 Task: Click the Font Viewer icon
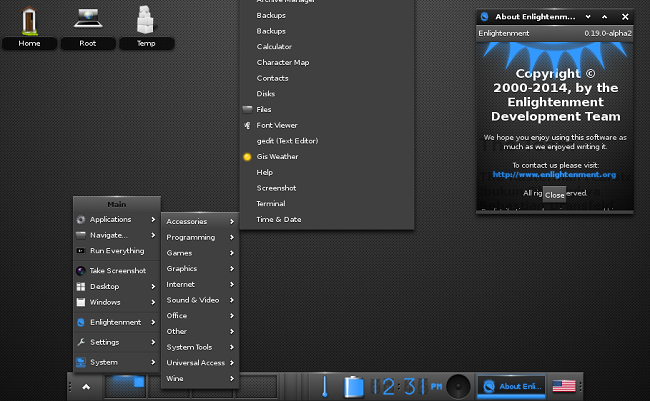pos(247,125)
